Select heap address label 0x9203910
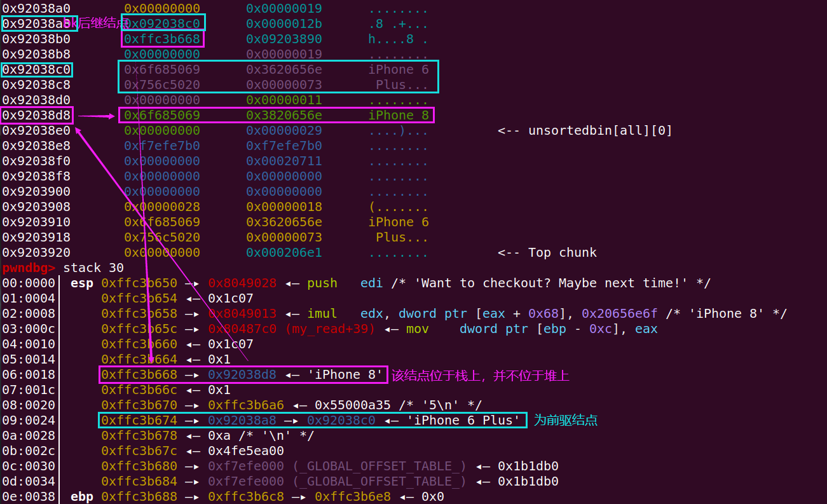This screenshot has width=827, height=504. click(36, 222)
